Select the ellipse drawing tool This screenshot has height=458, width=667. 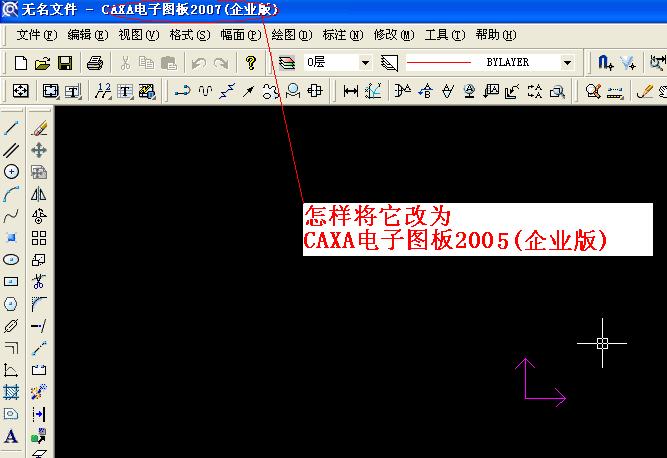point(11,260)
